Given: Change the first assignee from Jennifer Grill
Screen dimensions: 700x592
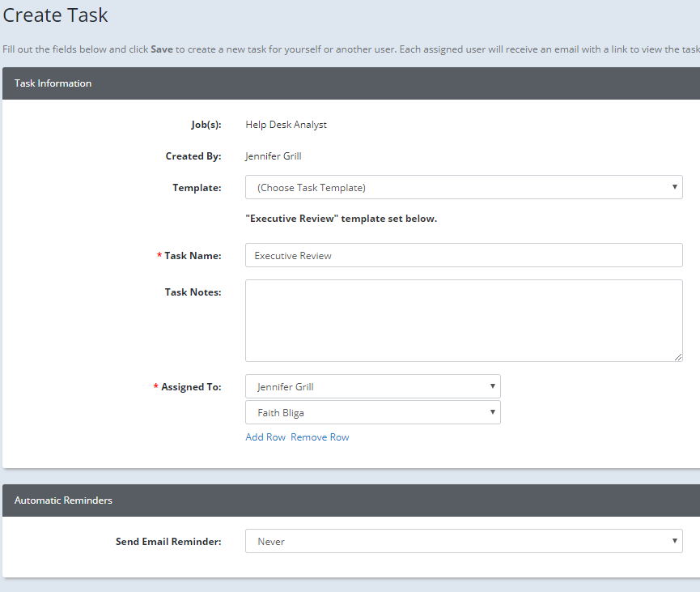Looking at the screenshot, I should (x=372, y=386).
